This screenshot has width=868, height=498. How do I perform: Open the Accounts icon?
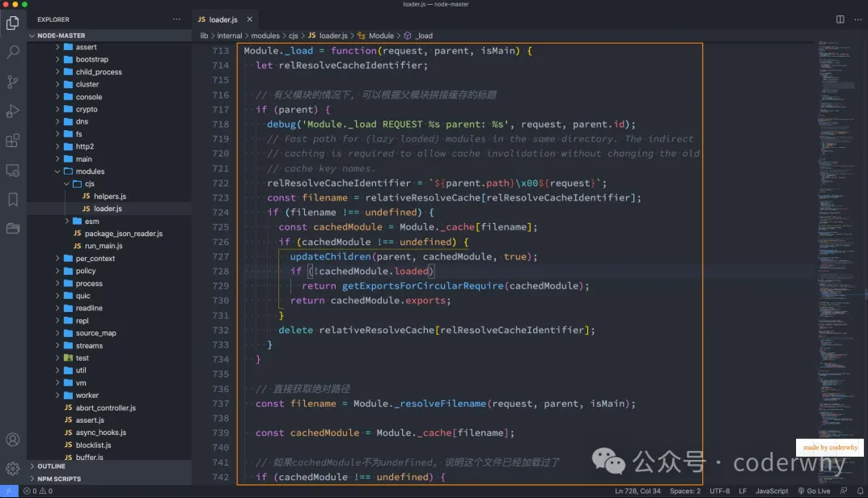click(x=13, y=439)
